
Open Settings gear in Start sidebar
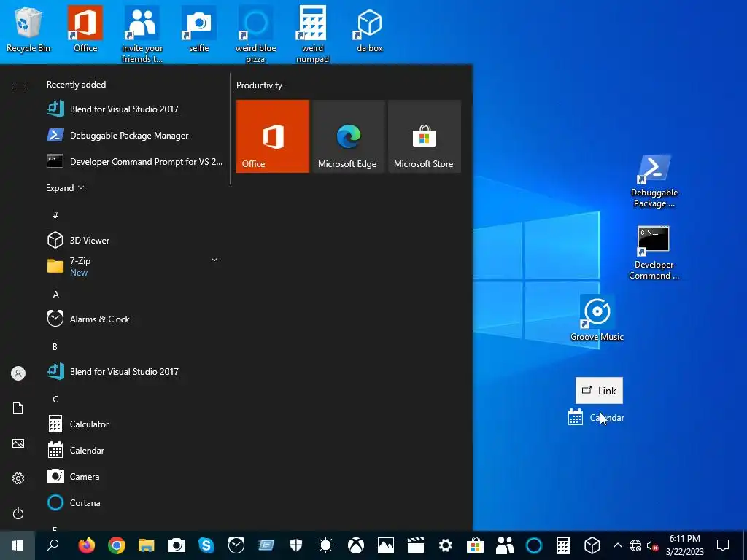pyautogui.click(x=18, y=478)
